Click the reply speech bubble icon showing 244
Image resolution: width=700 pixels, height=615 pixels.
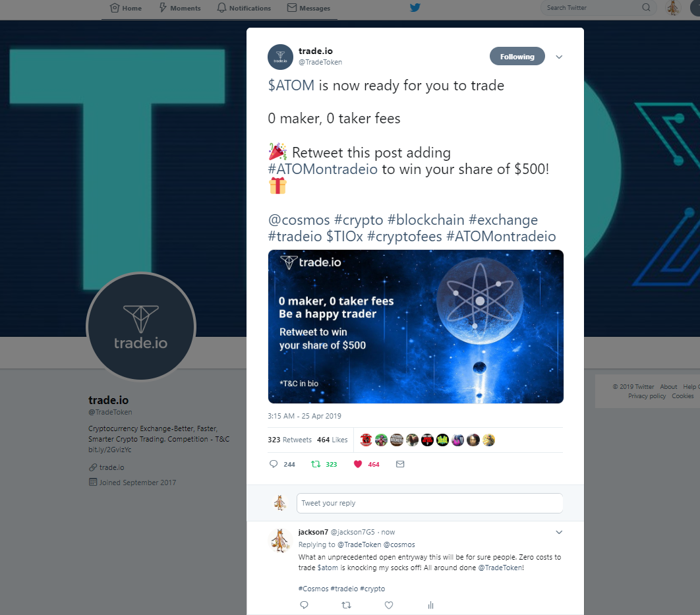point(274,464)
